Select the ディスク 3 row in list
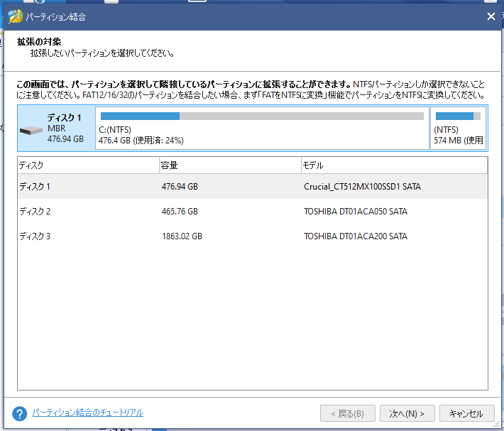Viewport: 504px width, 431px height. tap(252, 236)
